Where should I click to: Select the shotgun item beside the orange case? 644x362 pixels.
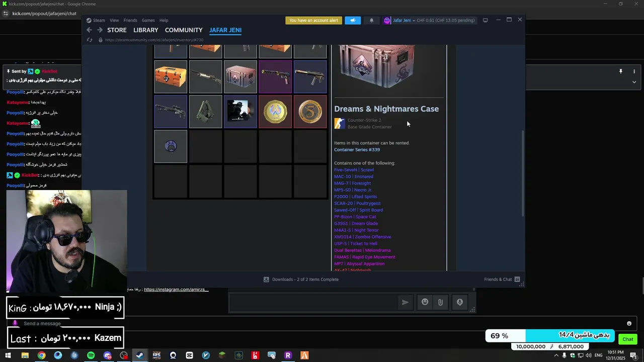pyautogui.click(x=205, y=77)
